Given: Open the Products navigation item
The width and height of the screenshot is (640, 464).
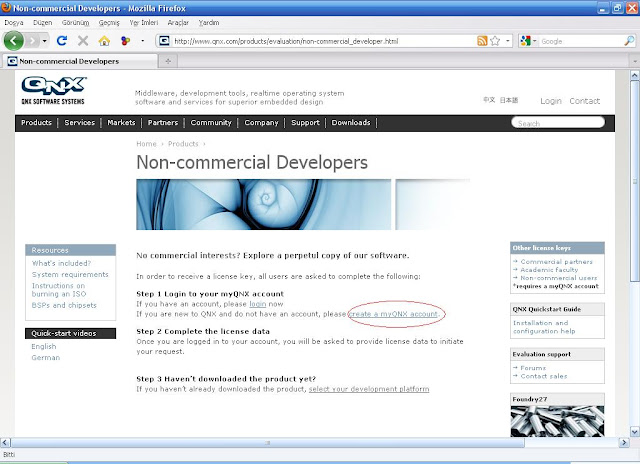Looking at the screenshot, I should (x=36, y=122).
